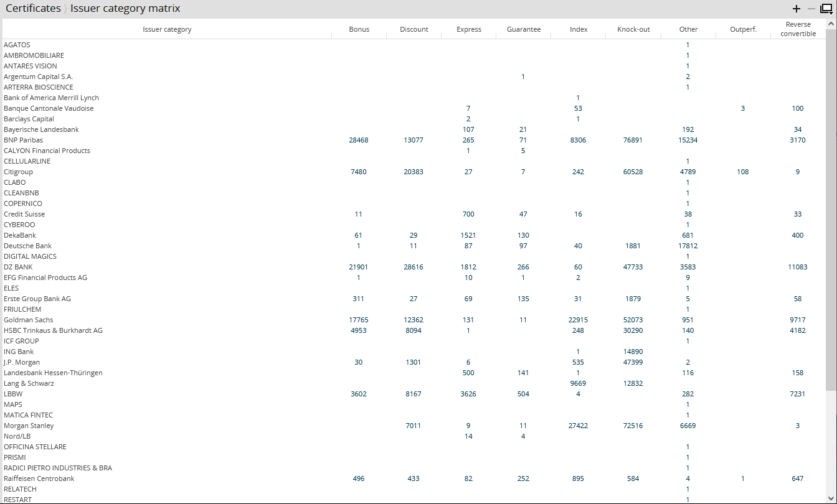Select the Deutsche Bank Other value 17812
837x504 pixels.
(x=688, y=246)
